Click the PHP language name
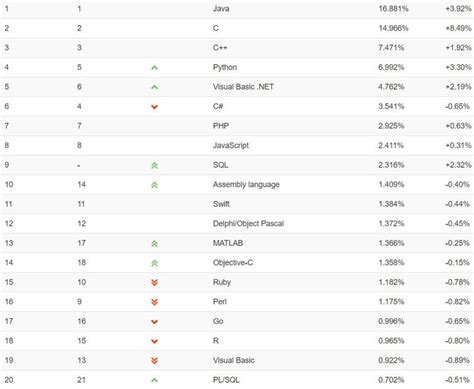The width and height of the screenshot is (474, 389). (x=221, y=126)
